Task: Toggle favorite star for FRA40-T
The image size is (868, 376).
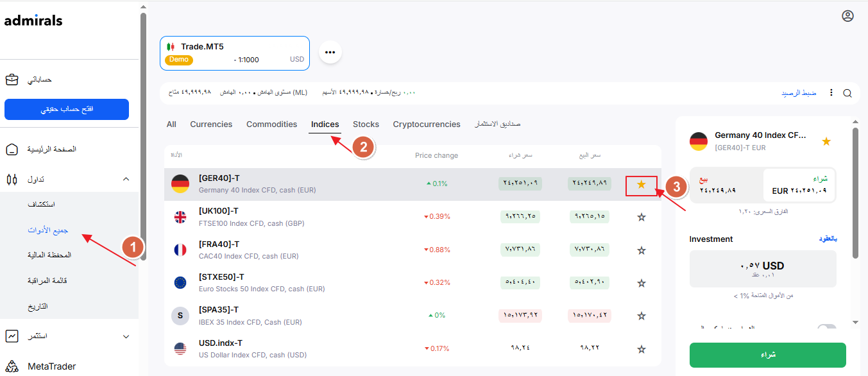Action: tap(641, 250)
